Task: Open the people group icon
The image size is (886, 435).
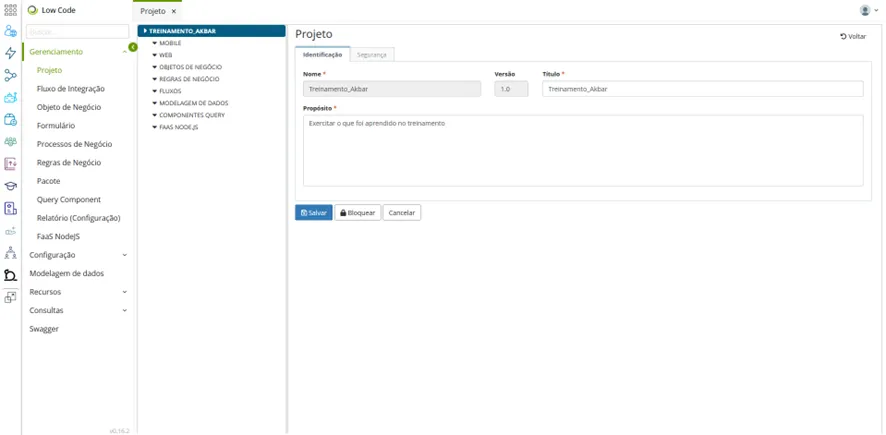Action: click(10, 141)
